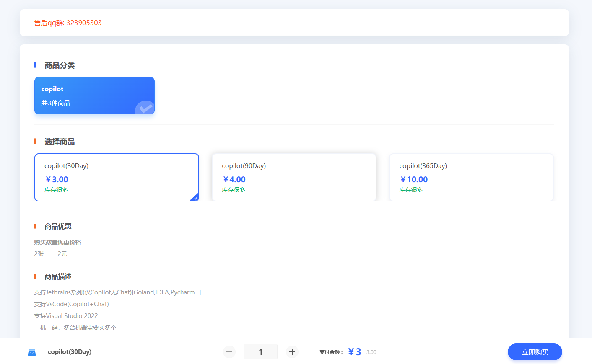The width and height of the screenshot is (592, 364).
Task: Click the 支持Jetbrains系列 description line
Action: tap(117, 292)
